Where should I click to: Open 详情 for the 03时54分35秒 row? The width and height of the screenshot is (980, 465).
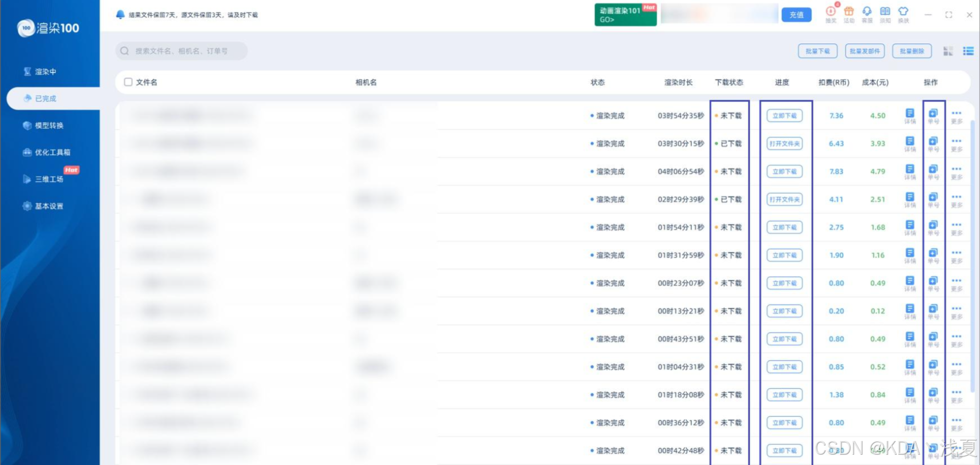click(910, 116)
